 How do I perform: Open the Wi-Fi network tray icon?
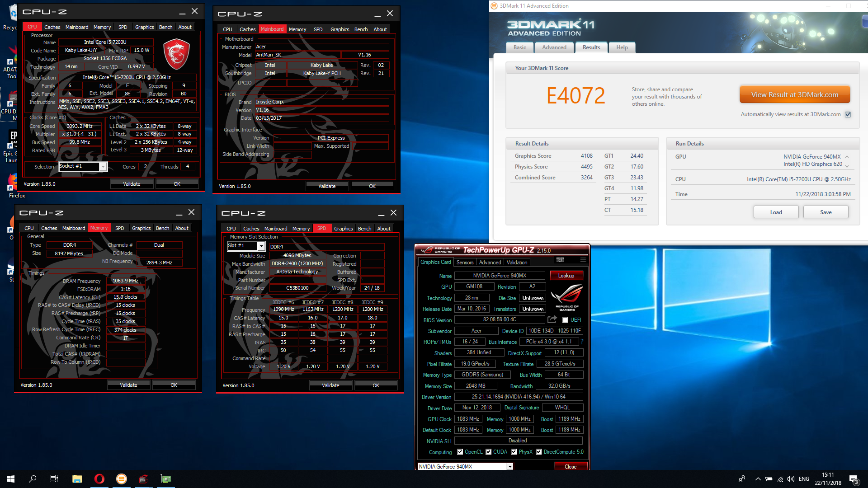[780, 479]
